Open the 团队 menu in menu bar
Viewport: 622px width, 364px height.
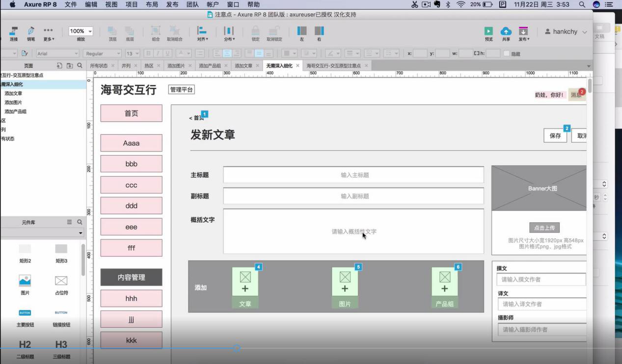tap(192, 4)
